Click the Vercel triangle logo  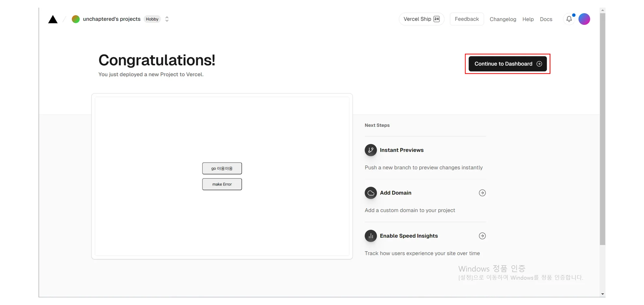click(53, 19)
